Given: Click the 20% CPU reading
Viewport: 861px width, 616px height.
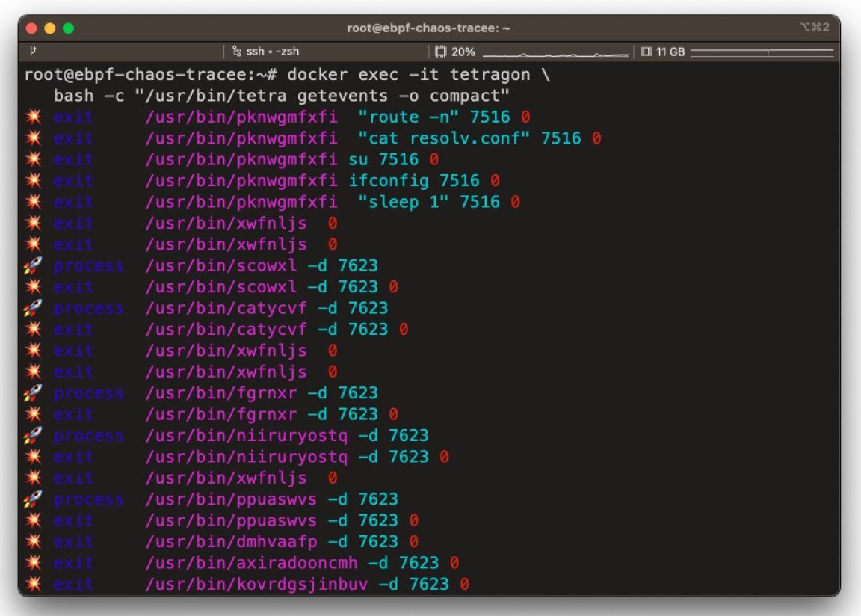Looking at the screenshot, I should [463, 52].
